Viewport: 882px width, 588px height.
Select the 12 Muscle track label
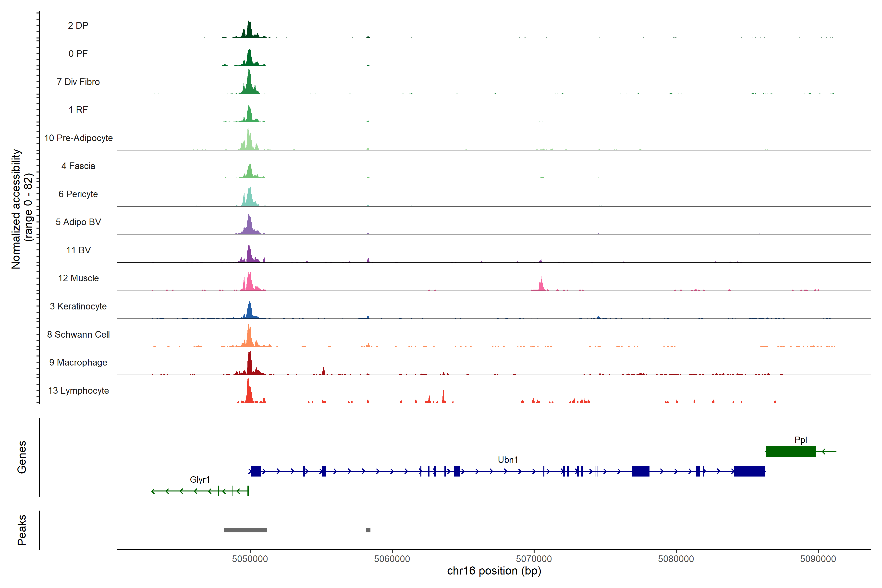tap(78, 278)
